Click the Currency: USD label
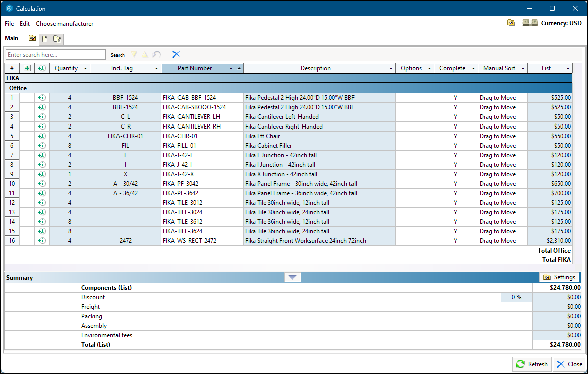Viewport: 588px width, 374px height. pos(561,23)
